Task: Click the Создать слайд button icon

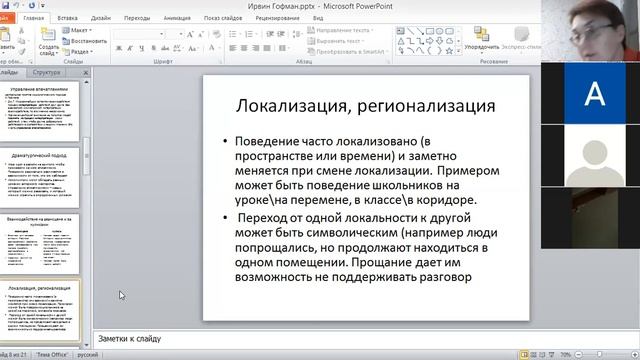Action: click(x=48, y=35)
